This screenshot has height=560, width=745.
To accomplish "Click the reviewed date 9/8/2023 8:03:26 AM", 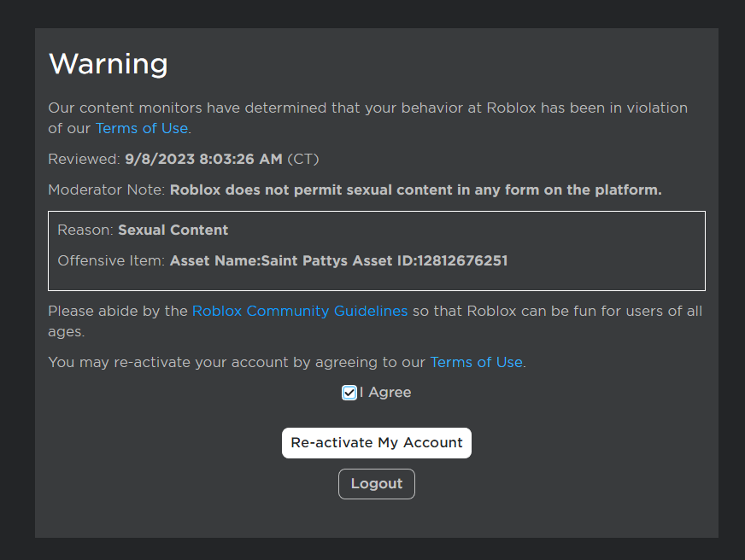I will point(203,159).
